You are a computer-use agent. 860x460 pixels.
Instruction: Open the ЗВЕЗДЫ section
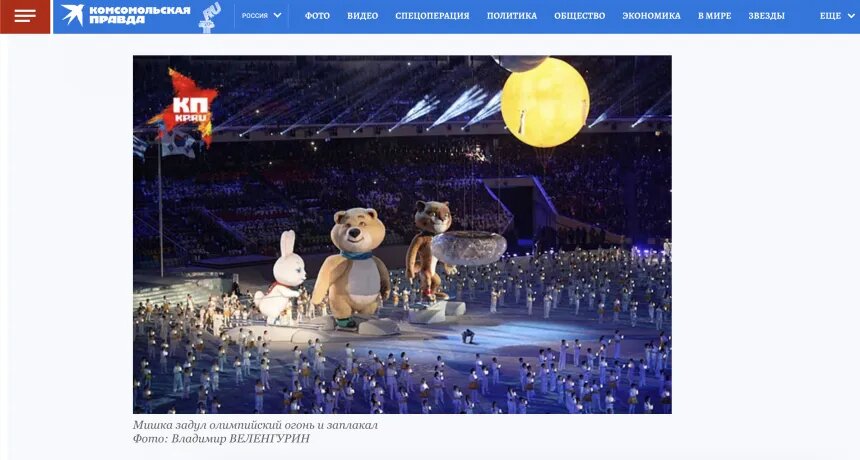tap(766, 16)
